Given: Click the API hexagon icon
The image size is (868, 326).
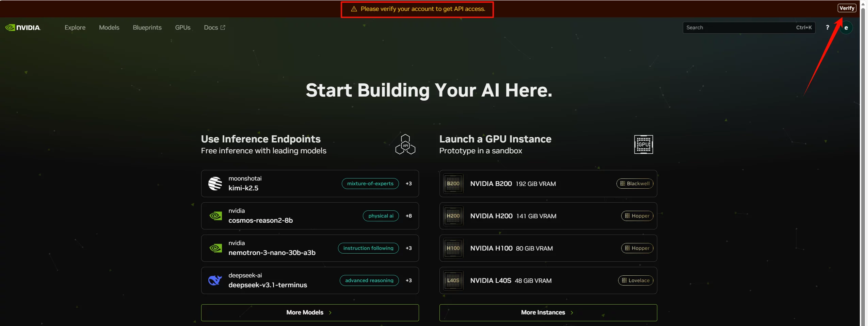Looking at the screenshot, I should [x=405, y=144].
